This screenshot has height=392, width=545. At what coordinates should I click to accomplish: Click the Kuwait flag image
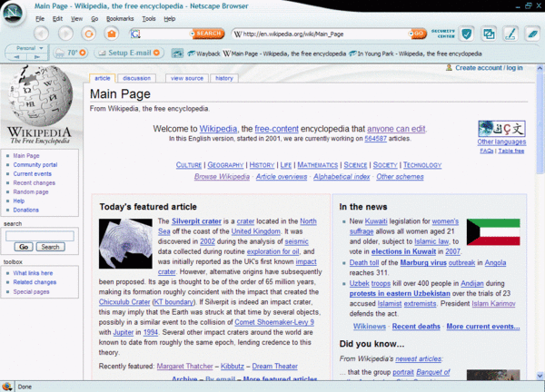pyautogui.click(x=493, y=232)
